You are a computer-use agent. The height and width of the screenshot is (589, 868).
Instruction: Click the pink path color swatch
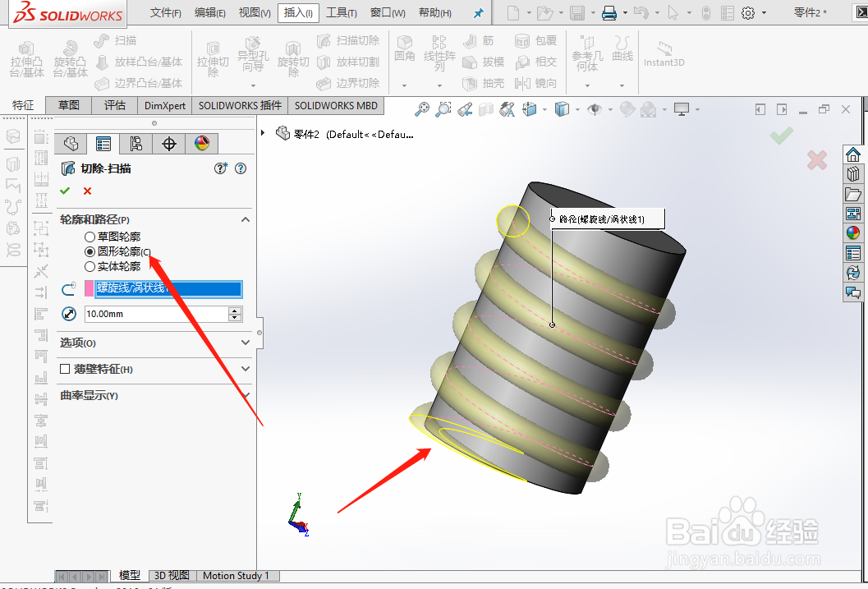(89, 288)
